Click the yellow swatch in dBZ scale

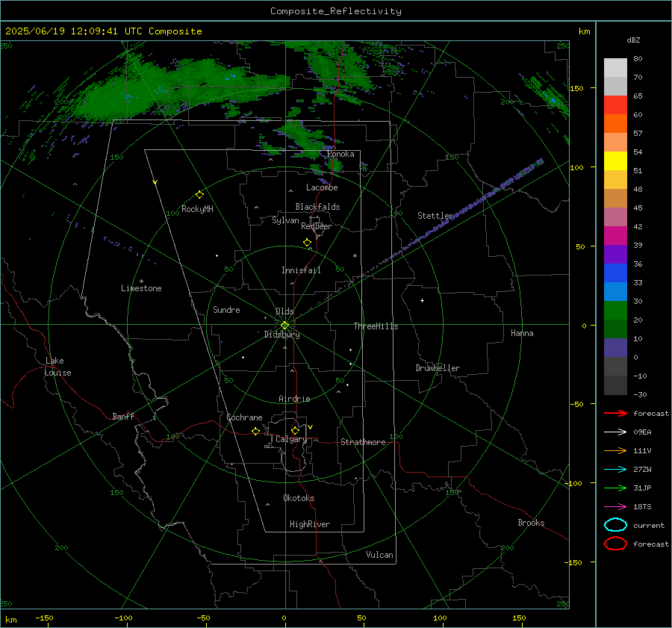pos(615,161)
